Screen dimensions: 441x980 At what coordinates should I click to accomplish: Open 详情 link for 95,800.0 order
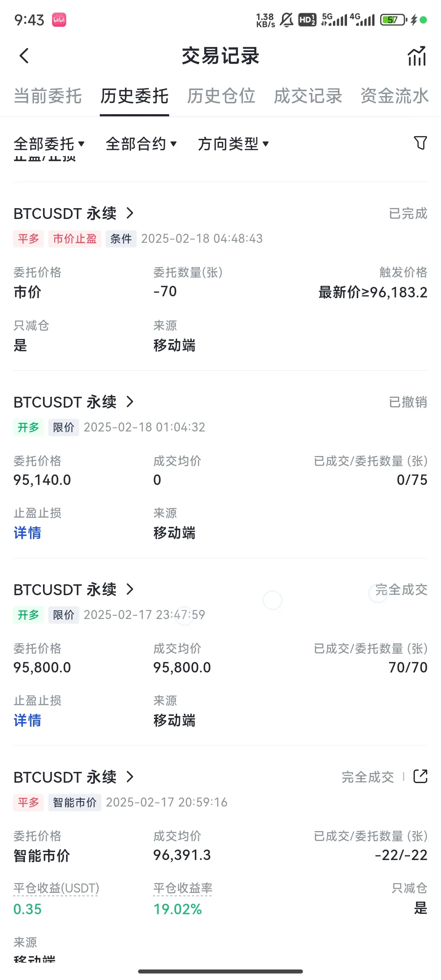[x=27, y=720]
